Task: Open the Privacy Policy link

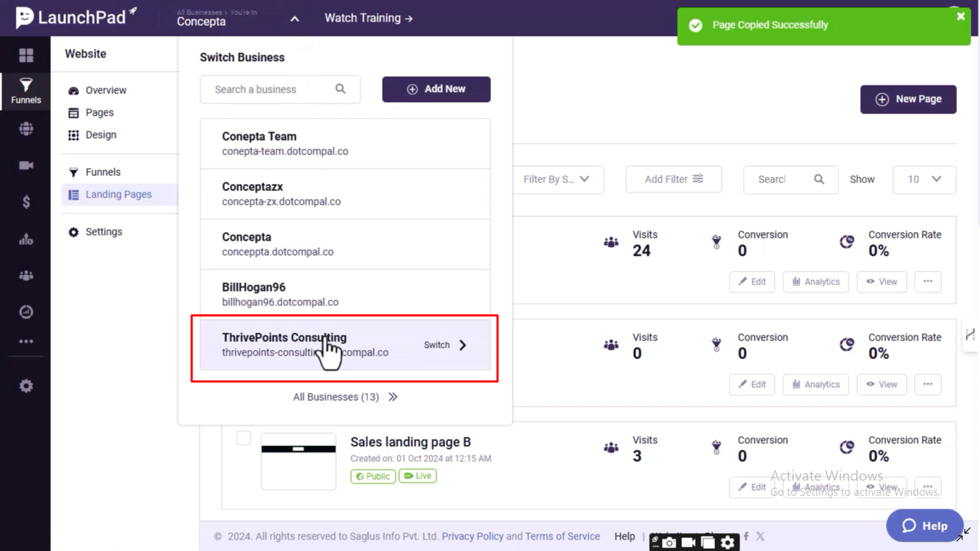Action: 472,536
